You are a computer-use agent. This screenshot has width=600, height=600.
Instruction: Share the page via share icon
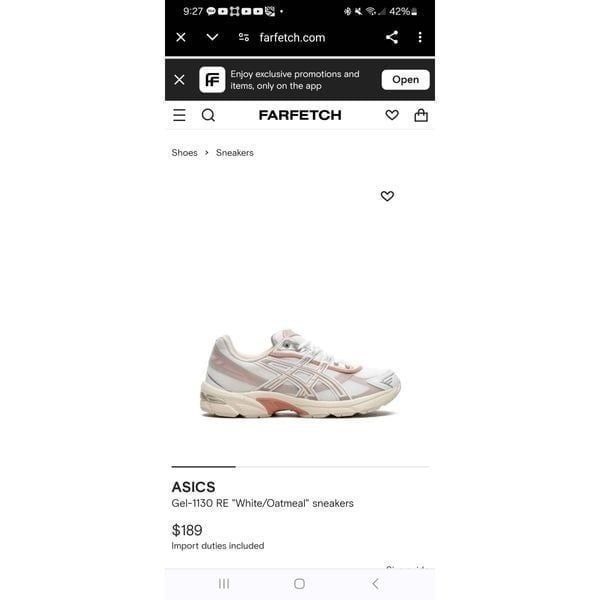point(392,37)
